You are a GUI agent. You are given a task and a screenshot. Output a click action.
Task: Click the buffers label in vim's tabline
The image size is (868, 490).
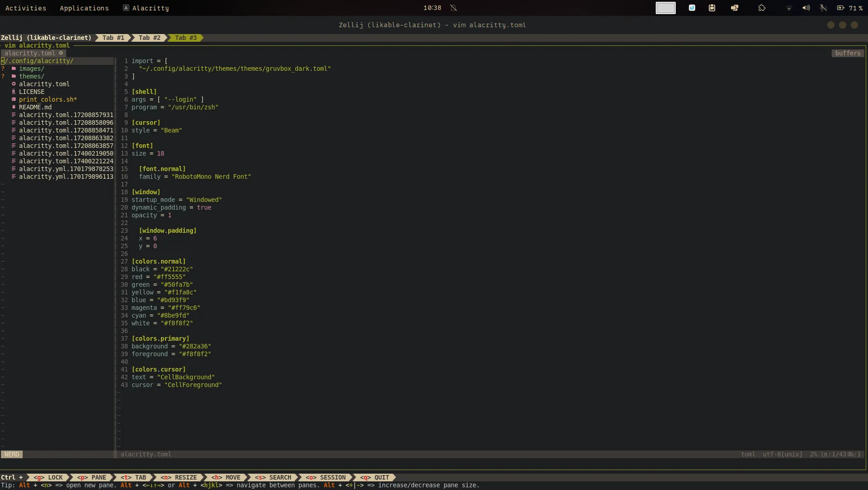pos(848,53)
